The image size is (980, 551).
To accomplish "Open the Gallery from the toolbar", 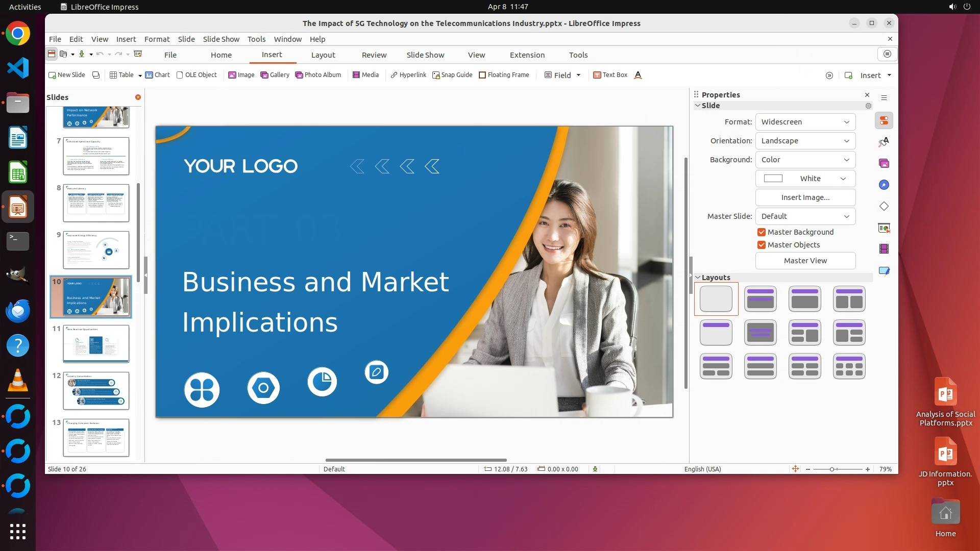I will [x=275, y=75].
